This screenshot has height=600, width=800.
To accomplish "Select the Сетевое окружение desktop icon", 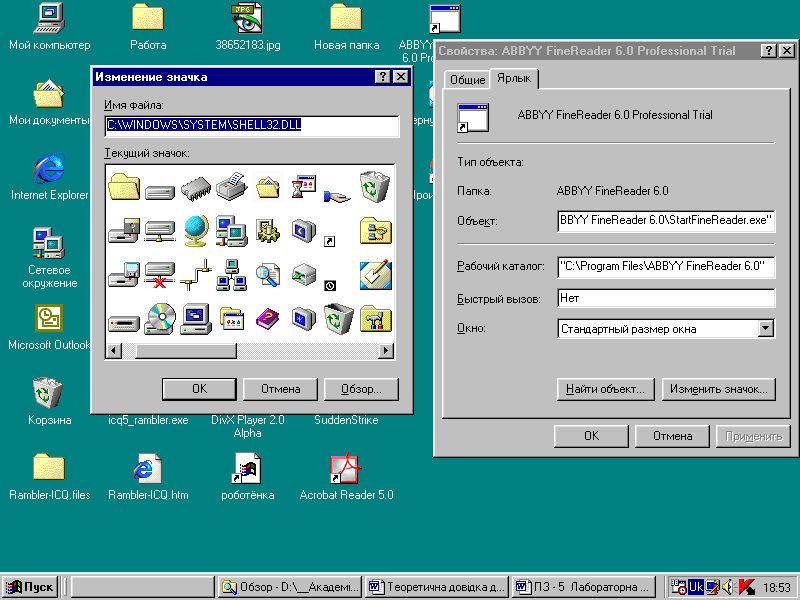I will 49,258.
